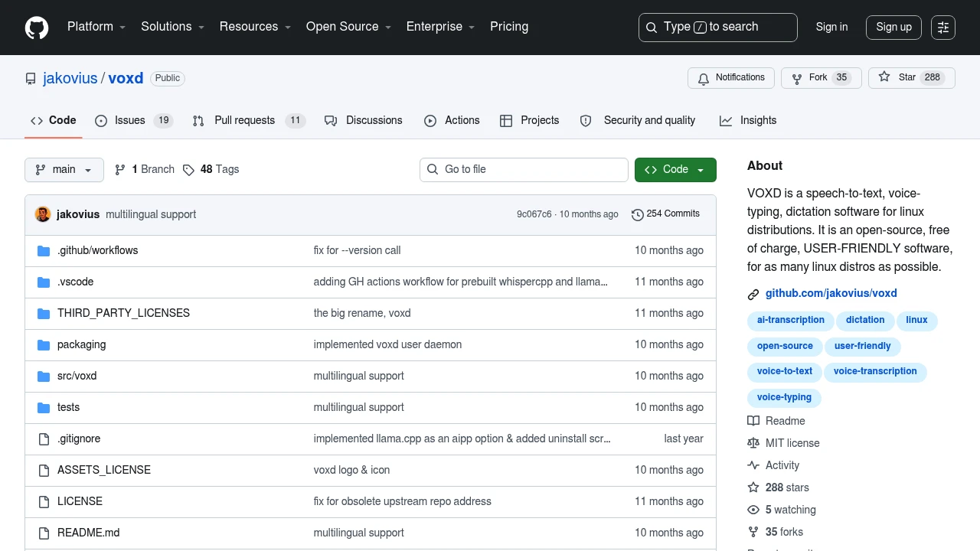Viewport: 980px width, 551px height.
Task: Click the branch icon next to 1 Branch
Action: click(x=120, y=170)
